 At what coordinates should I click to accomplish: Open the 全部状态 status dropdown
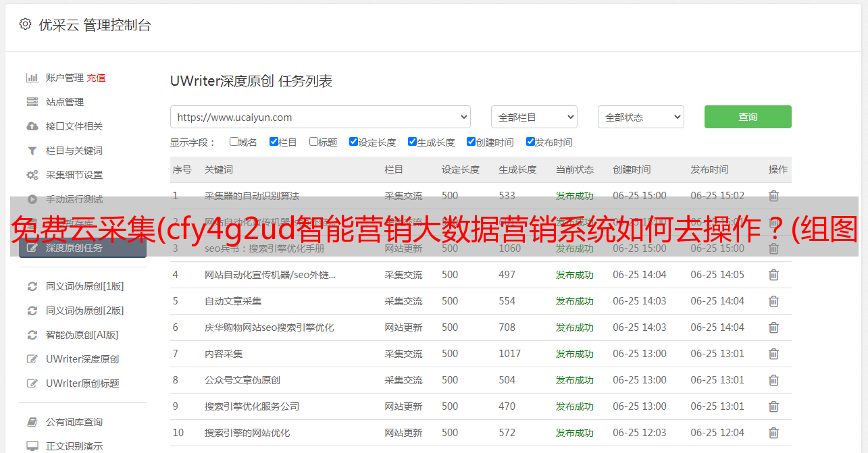point(640,117)
